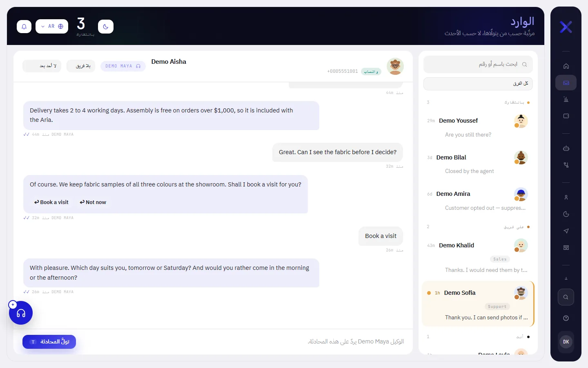Click the floating blue headset button

(21, 313)
